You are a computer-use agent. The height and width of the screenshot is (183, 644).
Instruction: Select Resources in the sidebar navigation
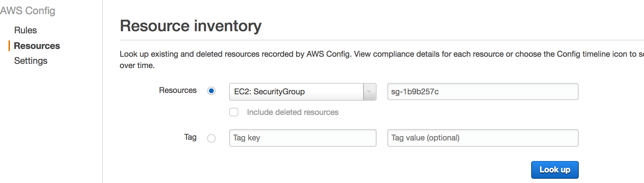(37, 46)
